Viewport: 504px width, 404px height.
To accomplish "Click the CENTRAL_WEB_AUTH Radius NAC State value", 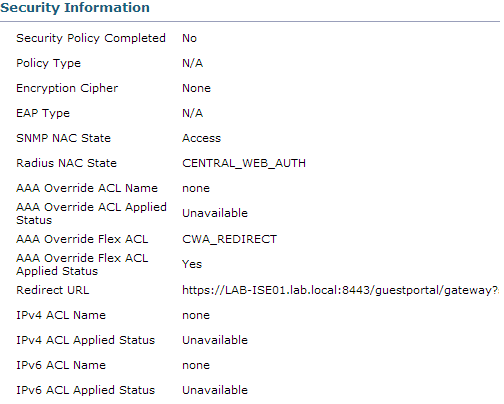I will (244, 163).
